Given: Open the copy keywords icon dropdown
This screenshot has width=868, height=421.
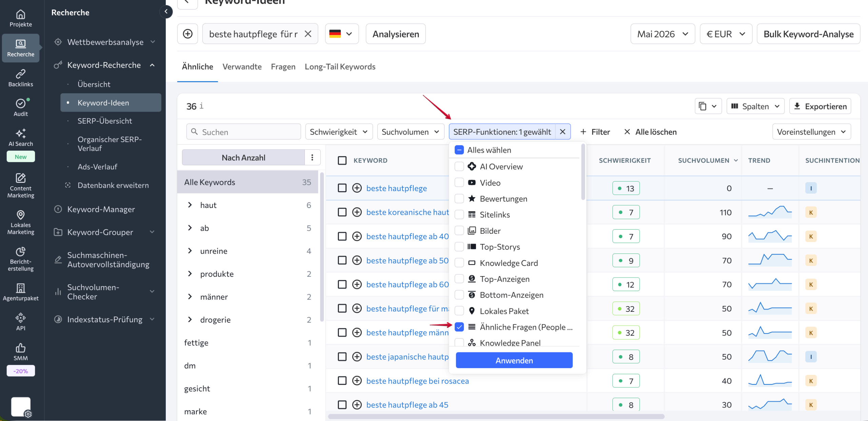Looking at the screenshot, I should click(x=708, y=107).
